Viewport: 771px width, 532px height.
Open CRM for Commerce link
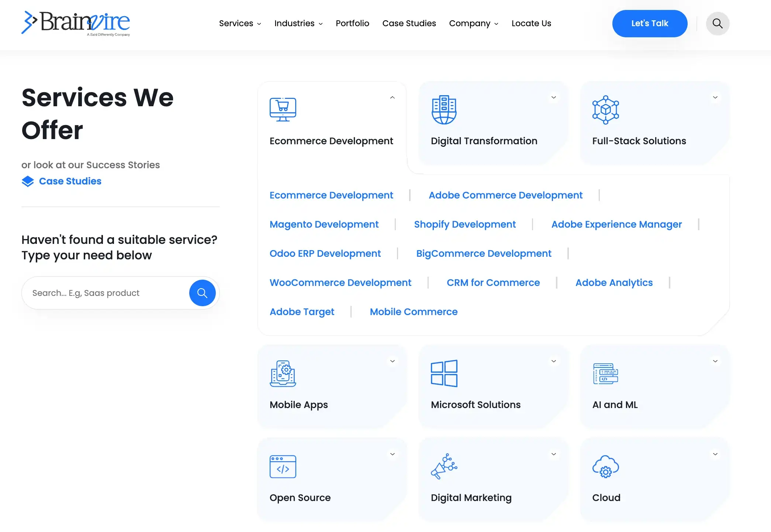pos(493,283)
